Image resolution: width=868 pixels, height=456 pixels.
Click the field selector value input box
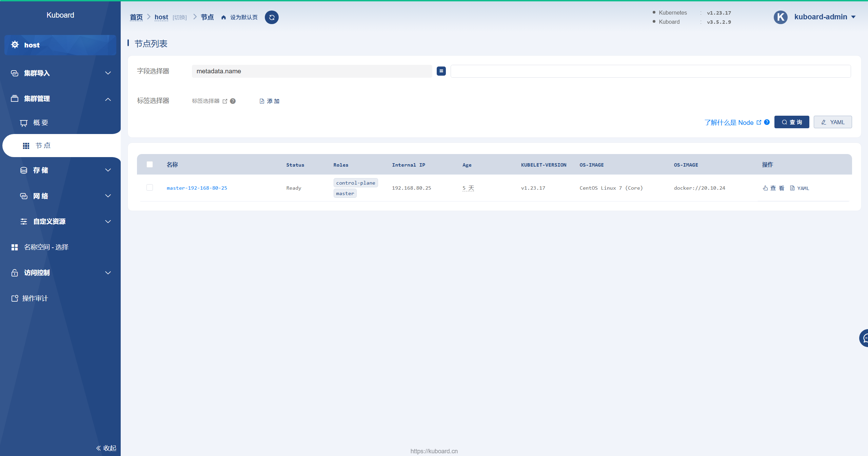click(x=650, y=71)
